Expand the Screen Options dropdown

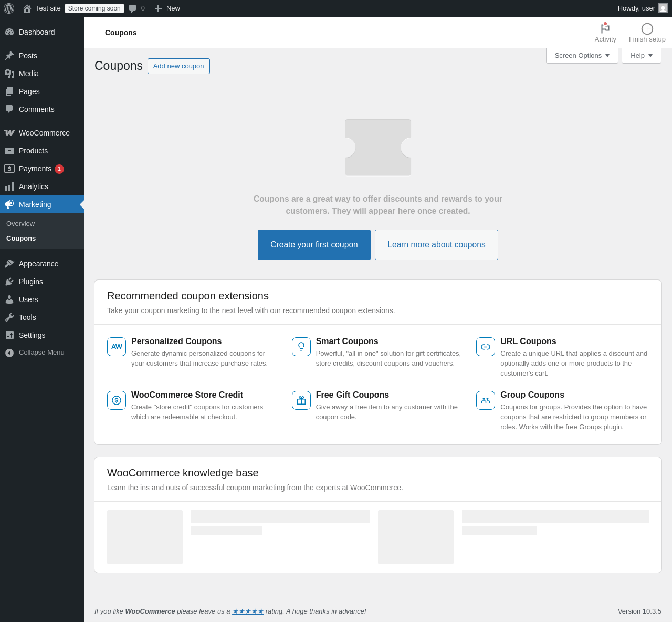pos(582,56)
